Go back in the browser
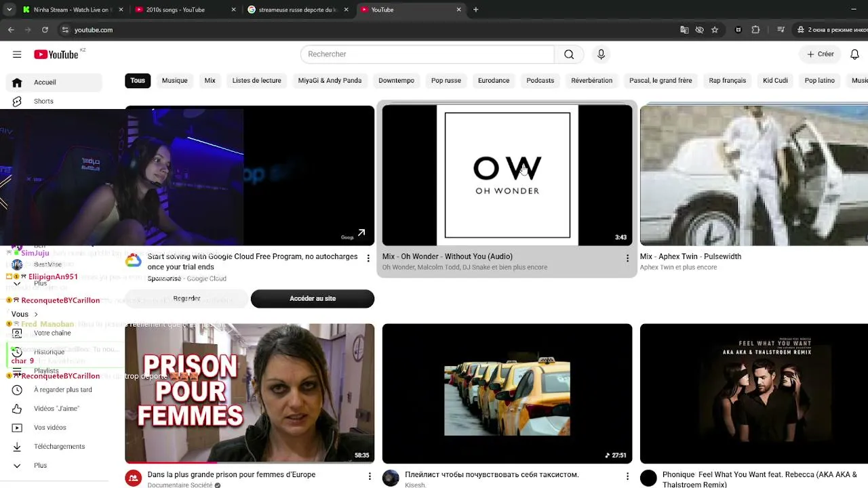The image size is (868, 488). pyautogui.click(x=11, y=30)
